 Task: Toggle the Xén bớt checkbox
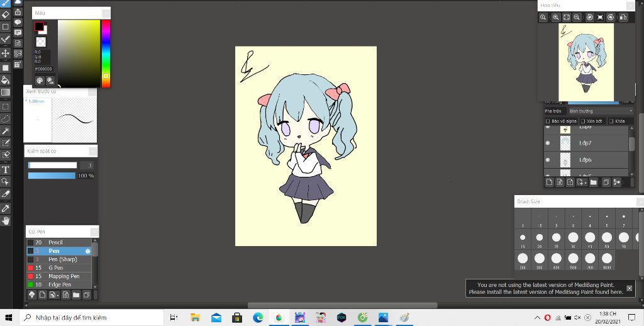583,121
